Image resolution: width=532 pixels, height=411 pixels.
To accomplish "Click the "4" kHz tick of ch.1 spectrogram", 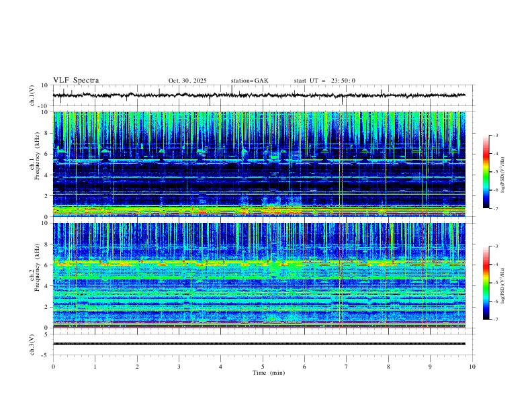I will [46, 175].
